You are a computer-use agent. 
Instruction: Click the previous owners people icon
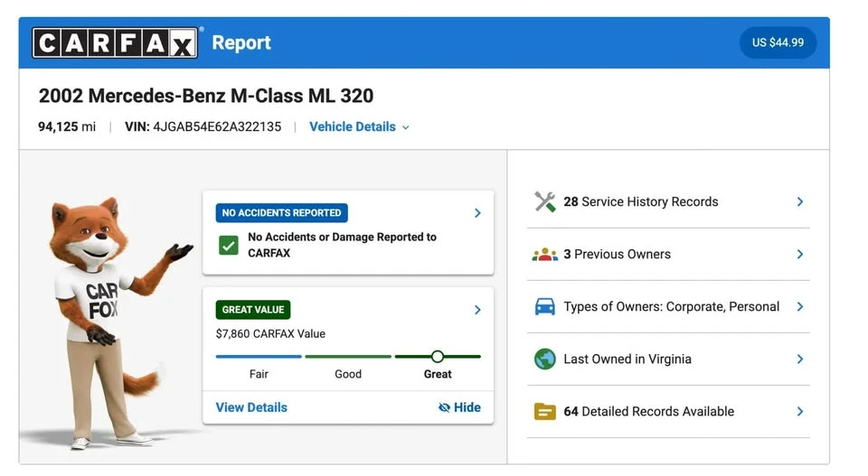coord(544,255)
